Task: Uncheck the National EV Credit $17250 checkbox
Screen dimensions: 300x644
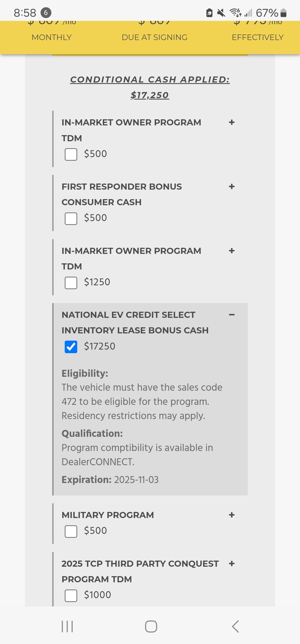Action: (71, 347)
